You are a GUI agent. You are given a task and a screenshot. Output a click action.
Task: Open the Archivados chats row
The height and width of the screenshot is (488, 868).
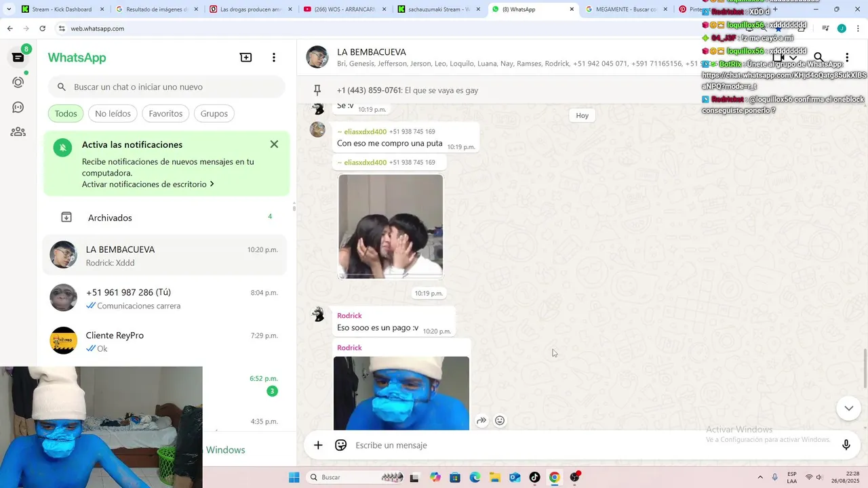[x=166, y=218]
